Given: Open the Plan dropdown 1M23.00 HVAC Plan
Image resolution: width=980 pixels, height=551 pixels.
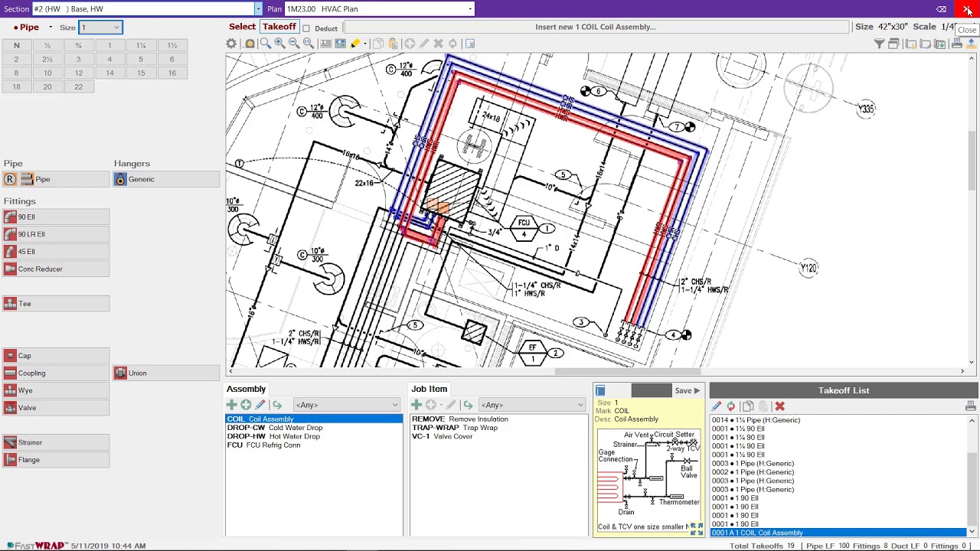Looking at the screenshot, I should pos(470,8).
